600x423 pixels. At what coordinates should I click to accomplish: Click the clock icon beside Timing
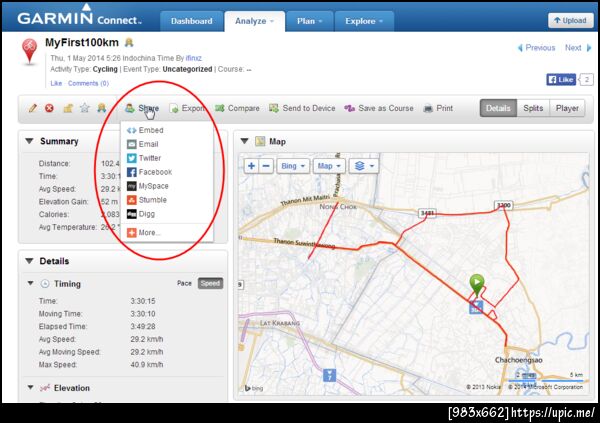click(x=45, y=284)
